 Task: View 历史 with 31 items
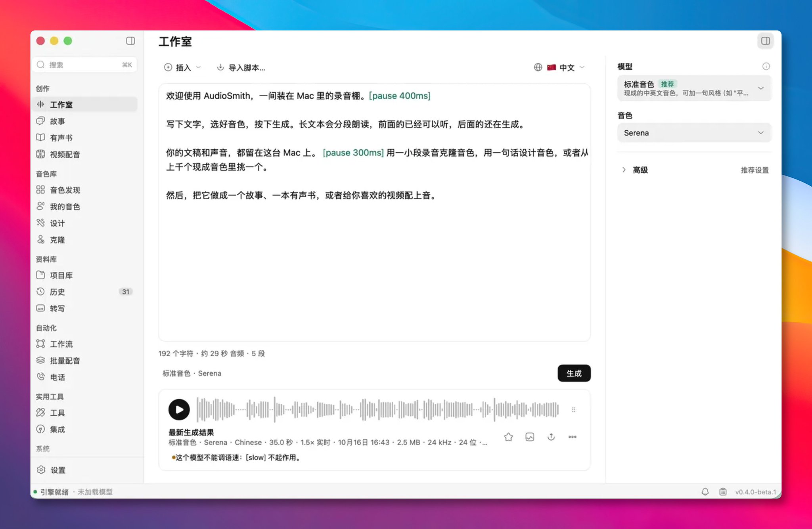86,292
